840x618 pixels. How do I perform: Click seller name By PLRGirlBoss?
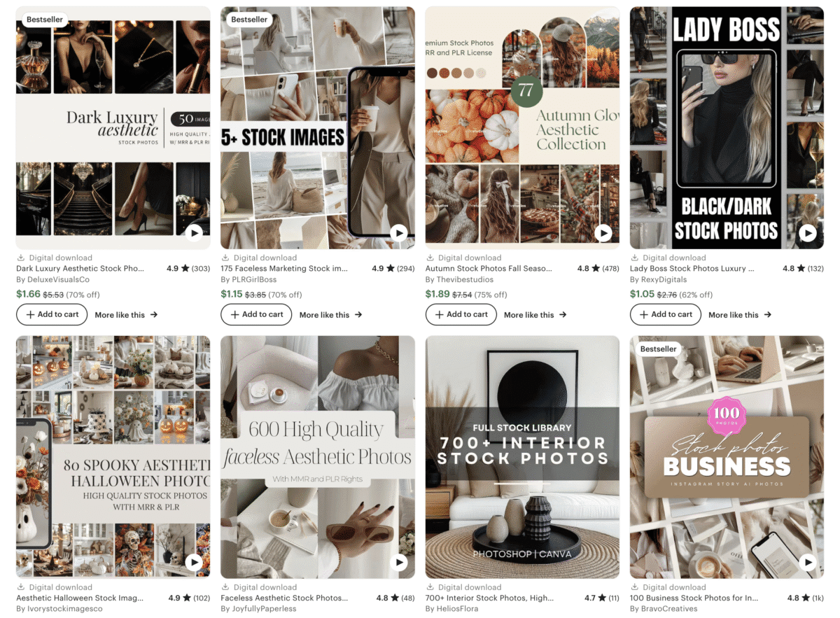(x=248, y=280)
